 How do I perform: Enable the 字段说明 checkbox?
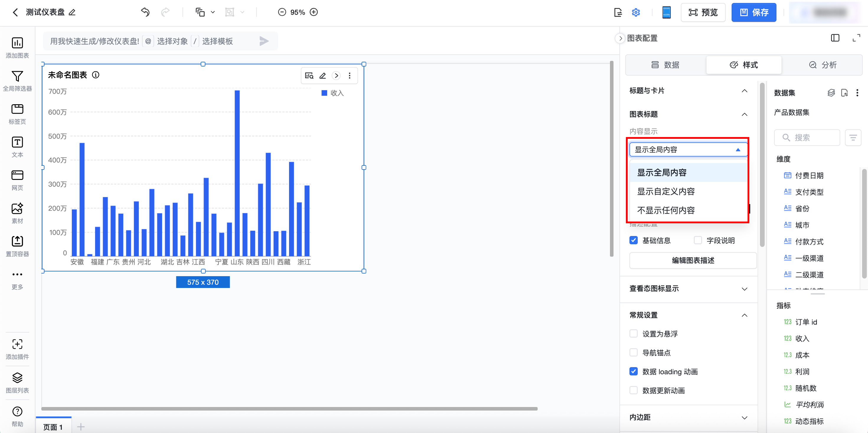point(697,240)
